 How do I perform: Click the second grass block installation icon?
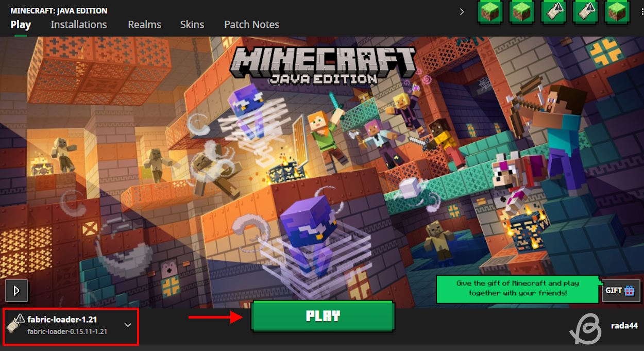click(522, 12)
